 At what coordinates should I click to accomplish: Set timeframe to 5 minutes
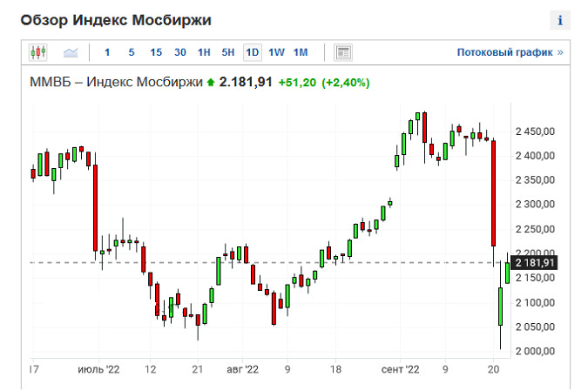[x=132, y=52]
